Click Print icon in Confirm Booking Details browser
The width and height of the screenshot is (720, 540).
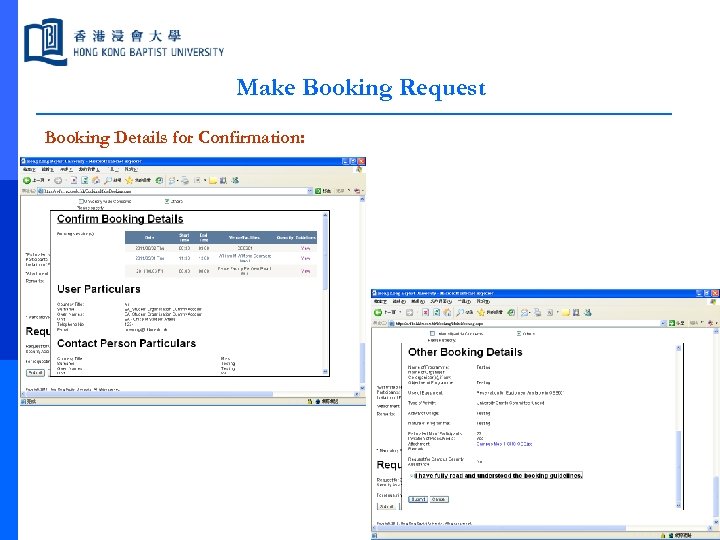pyautogui.click(x=185, y=181)
